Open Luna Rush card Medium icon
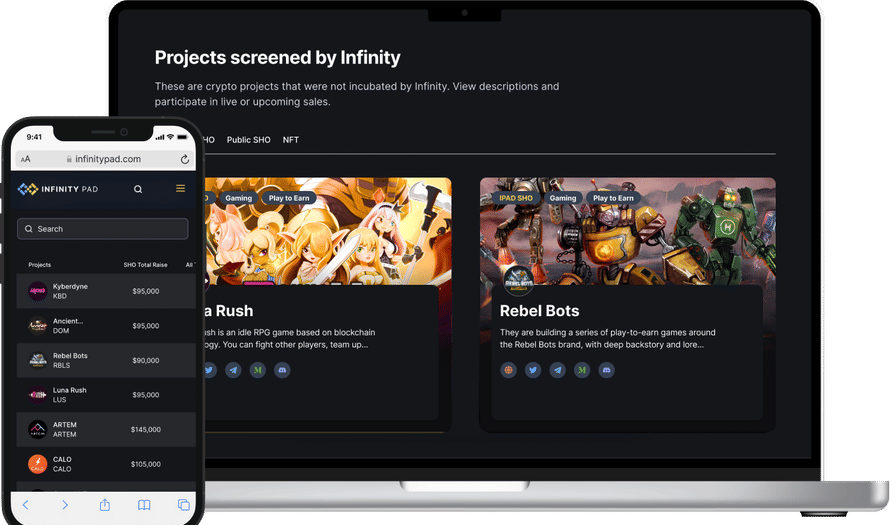This screenshot has width=890, height=525. coord(258,370)
